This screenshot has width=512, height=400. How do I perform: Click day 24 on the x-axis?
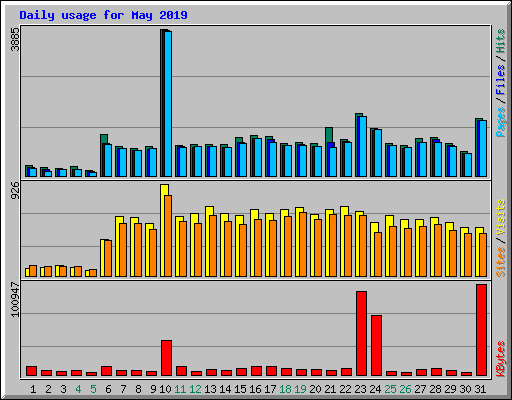point(375,389)
